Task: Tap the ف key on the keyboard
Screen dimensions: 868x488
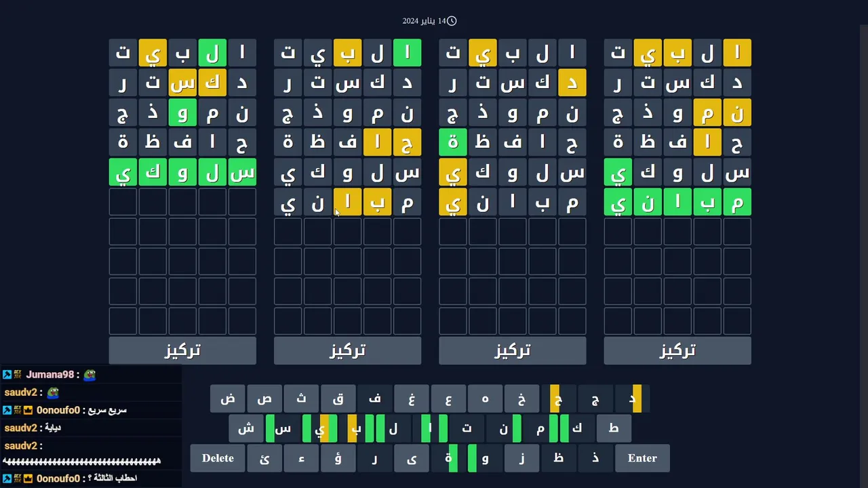Action: click(x=374, y=399)
